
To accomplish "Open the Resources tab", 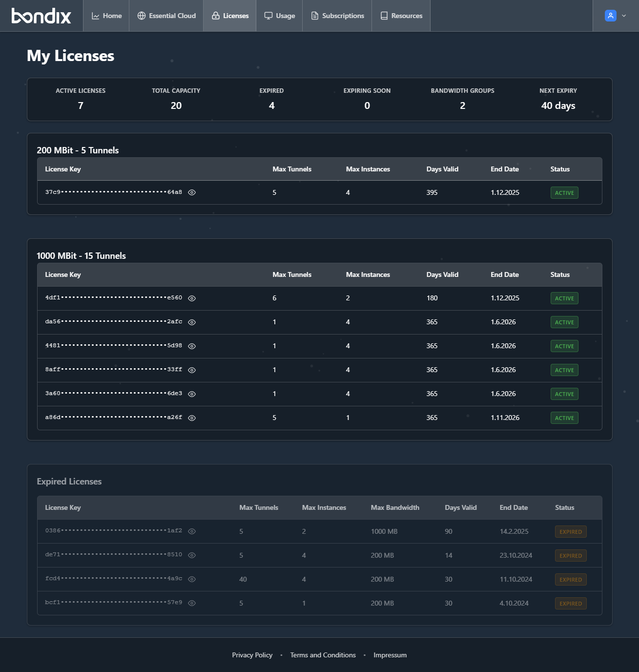I will 401,16.
